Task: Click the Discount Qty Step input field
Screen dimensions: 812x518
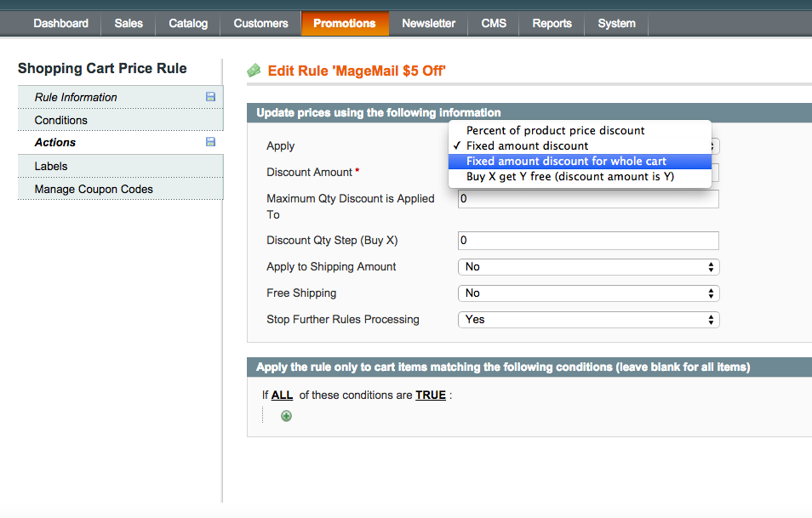Action: pos(588,241)
